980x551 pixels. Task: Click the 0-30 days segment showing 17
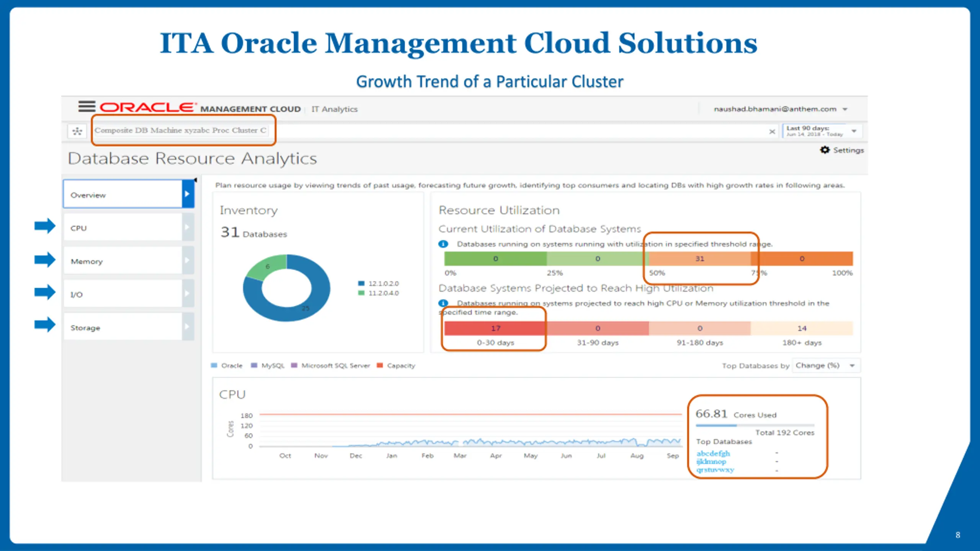tap(495, 328)
